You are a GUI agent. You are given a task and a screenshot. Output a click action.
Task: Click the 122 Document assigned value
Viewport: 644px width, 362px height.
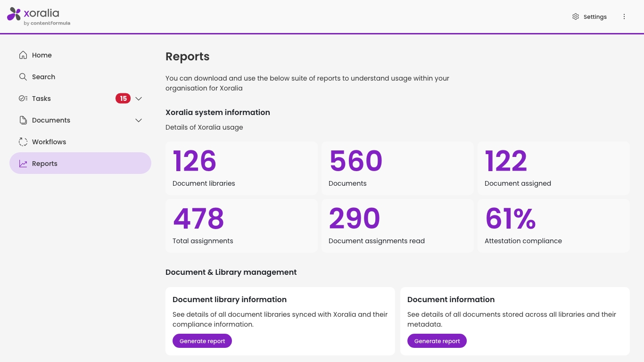506,161
